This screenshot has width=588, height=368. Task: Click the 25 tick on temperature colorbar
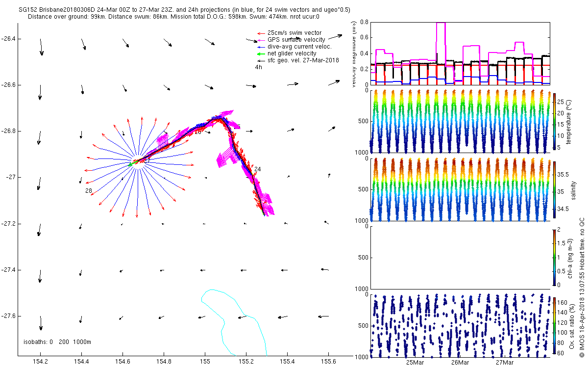[561, 101]
